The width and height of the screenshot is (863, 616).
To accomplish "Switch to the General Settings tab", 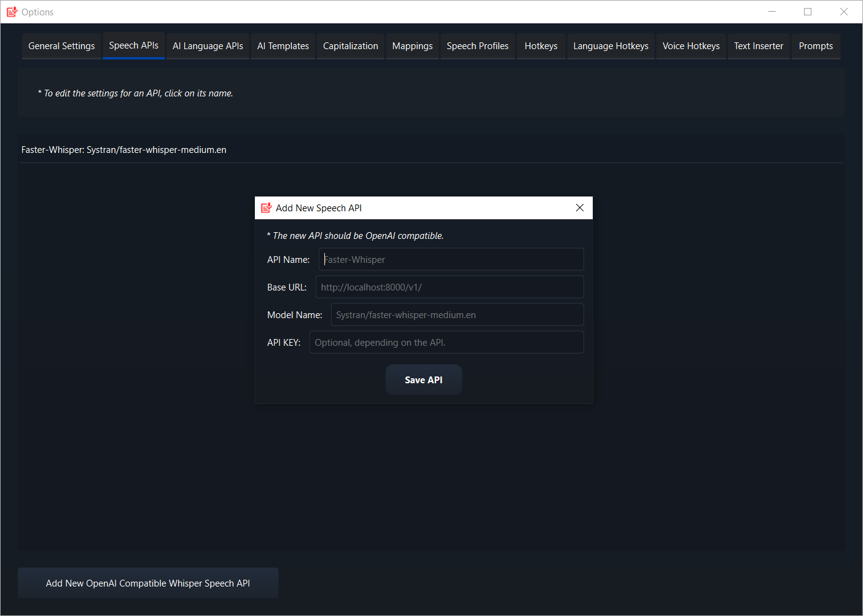I will click(x=61, y=45).
